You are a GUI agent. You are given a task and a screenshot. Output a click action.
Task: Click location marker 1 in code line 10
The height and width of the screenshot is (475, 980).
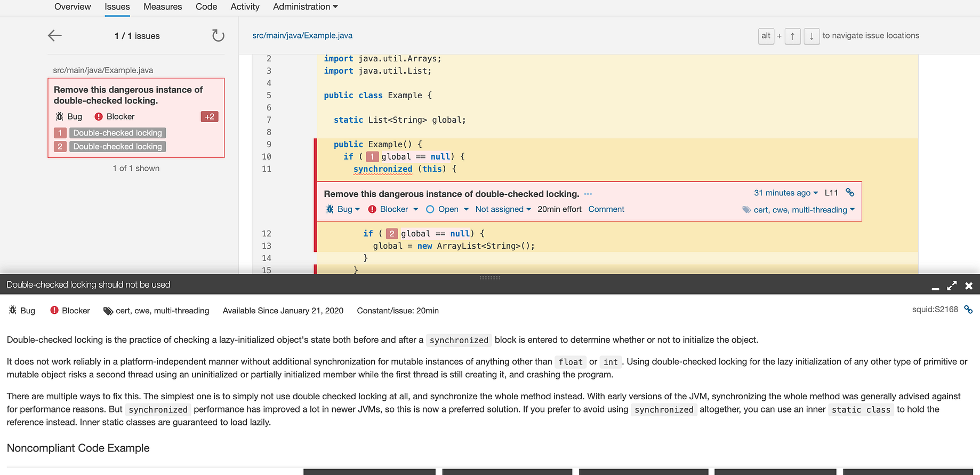[373, 156]
